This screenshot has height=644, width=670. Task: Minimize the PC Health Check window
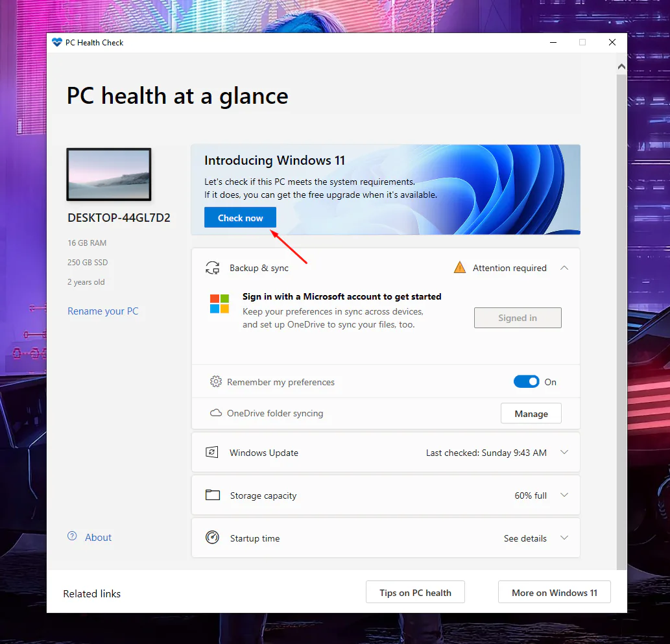(553, 42)
